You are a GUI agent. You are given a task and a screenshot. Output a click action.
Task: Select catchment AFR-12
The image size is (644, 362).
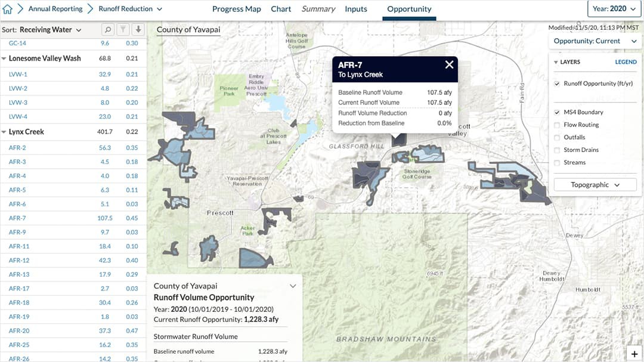[73, 260]
